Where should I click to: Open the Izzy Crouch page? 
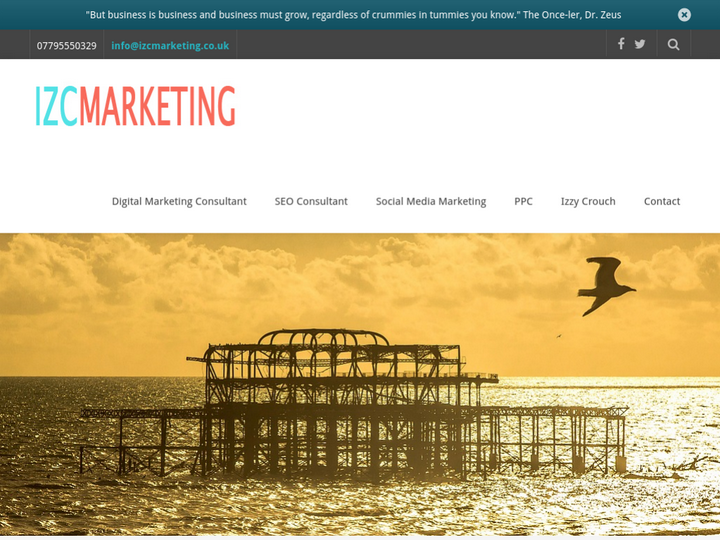(x=588, y=202)
